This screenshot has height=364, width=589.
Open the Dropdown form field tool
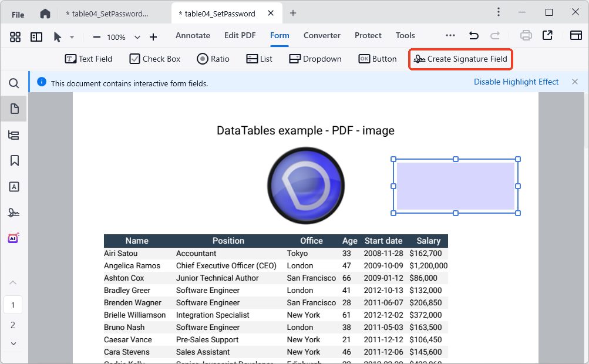coord(315,59)
